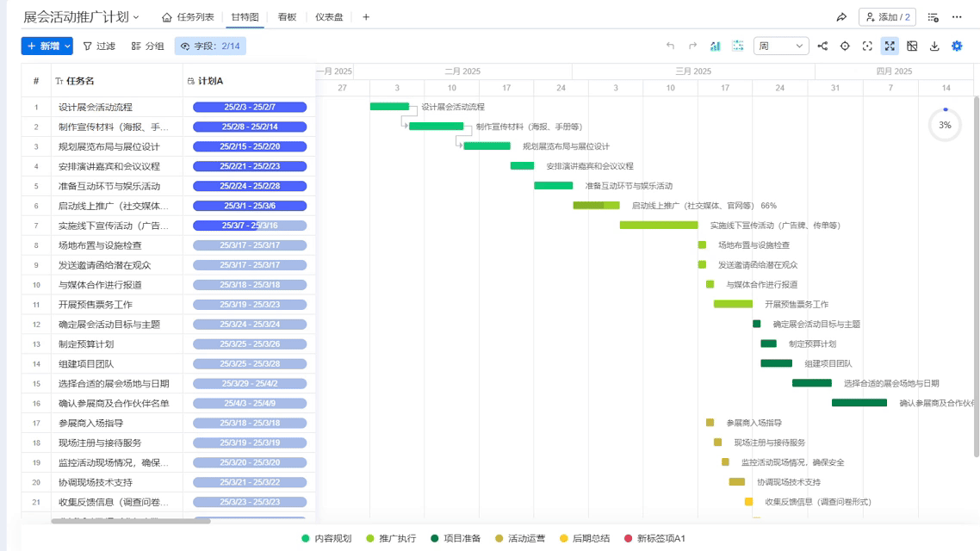The width and height of the screenshot is (980, 551).
Task: Open the share options in the Gantt toolbar
Action: coord(822,46)
